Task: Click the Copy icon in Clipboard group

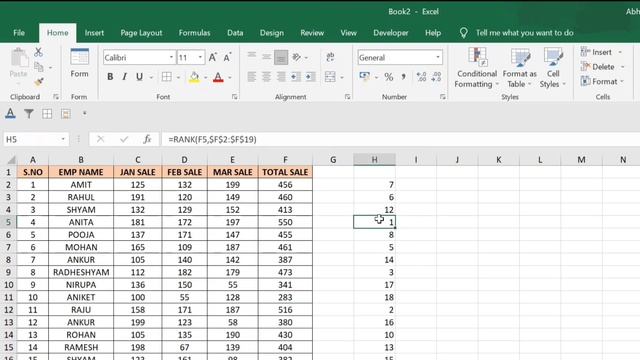Action: point(39,67)
